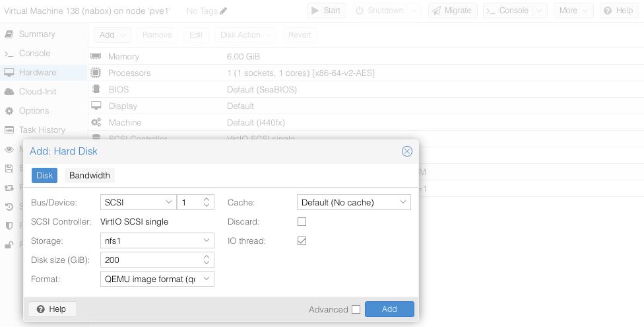Click the BIOS row icon
Image resolution: width=644 pixels, height=327 pixels.
tap(96, 89)
